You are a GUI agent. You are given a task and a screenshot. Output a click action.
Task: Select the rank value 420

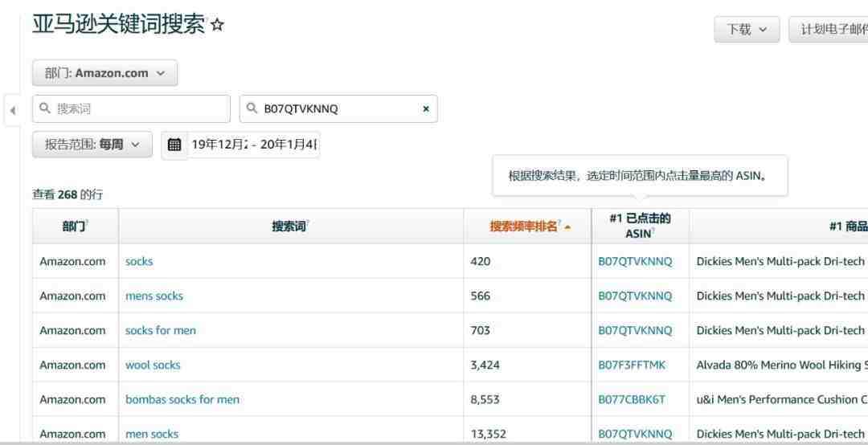480,261
